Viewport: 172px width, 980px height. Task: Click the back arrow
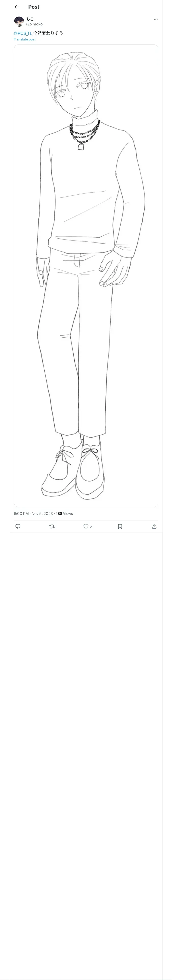click(16, 7)
